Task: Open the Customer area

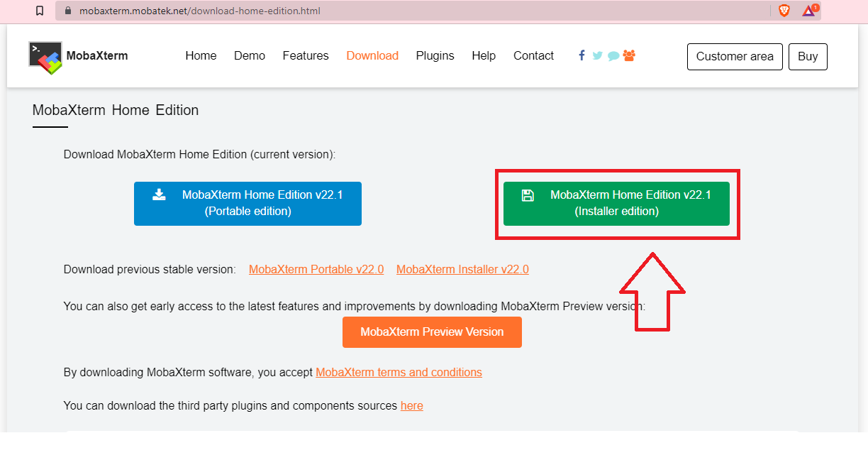Action: [735, 56]
